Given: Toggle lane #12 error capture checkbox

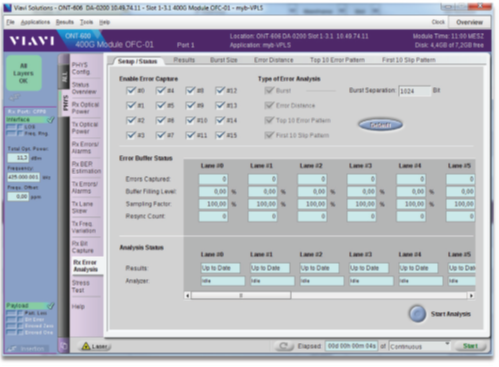Looking at the screenshot, I should 220,90.
